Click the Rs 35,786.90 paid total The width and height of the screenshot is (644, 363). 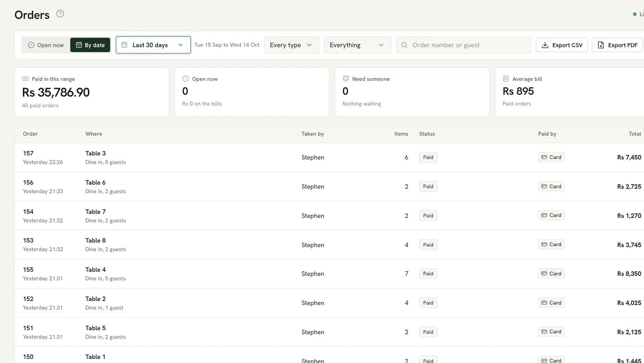(x=56, y=92)
